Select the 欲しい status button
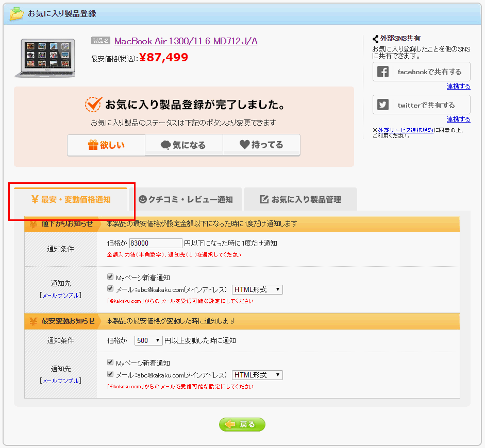This screenshot has width=485, height=448. click(106, 145)
